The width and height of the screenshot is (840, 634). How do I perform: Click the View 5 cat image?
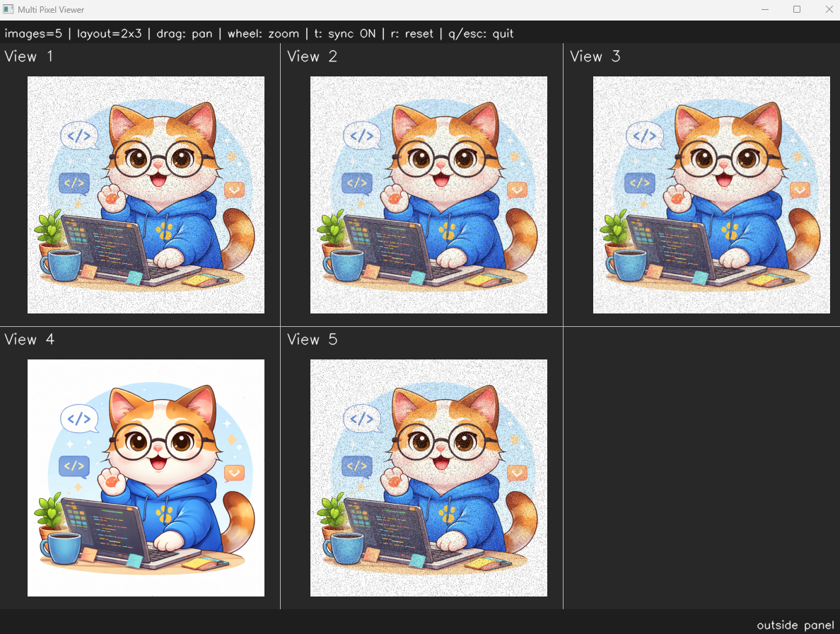tap(428, 478)
